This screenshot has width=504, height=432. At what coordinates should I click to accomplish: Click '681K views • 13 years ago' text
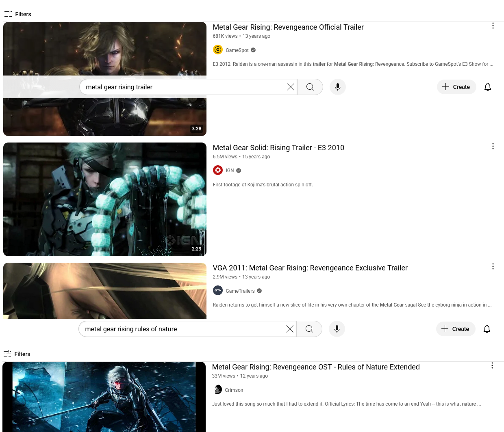tap(241, 36)
